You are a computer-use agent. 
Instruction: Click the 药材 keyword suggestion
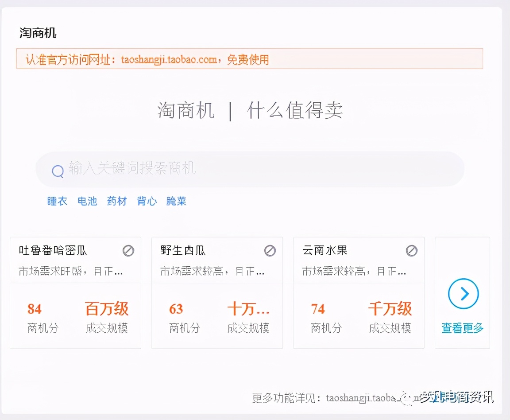(116, 201)
